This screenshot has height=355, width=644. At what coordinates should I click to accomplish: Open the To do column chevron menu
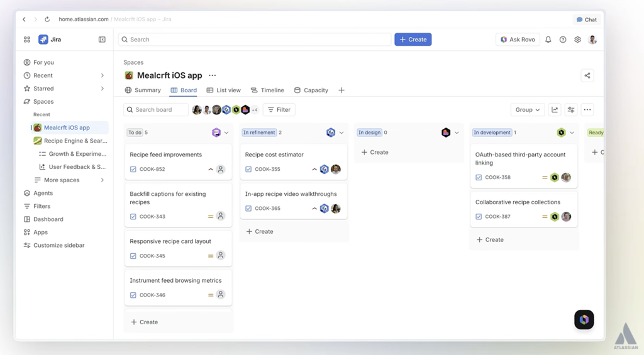pyautogui.click(x=226, y=133)
